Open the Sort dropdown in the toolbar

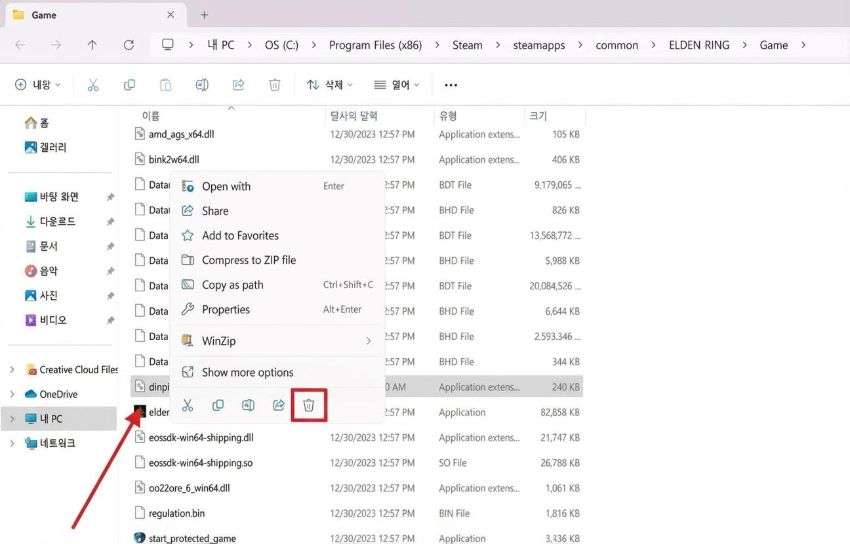330,85
